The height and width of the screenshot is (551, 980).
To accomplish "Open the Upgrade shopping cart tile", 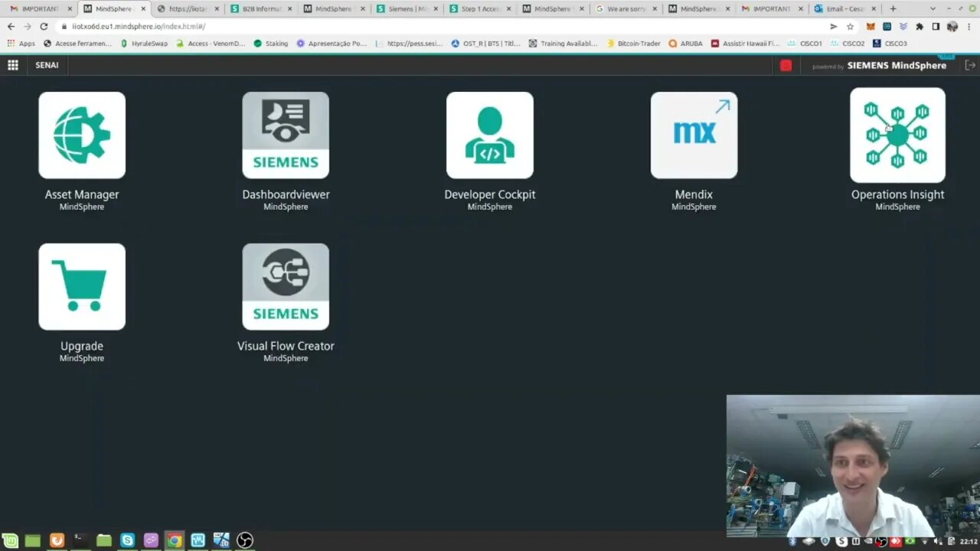I will pos(82,287).
